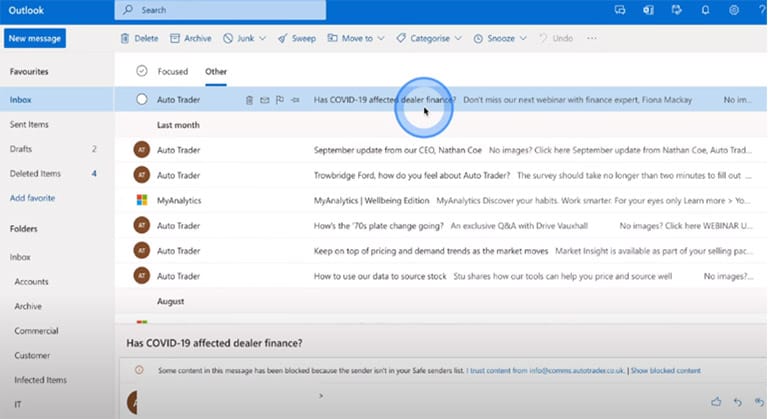768x419 pixels.
Task: Reply all to the open message
Action: (x=759, y=402)
